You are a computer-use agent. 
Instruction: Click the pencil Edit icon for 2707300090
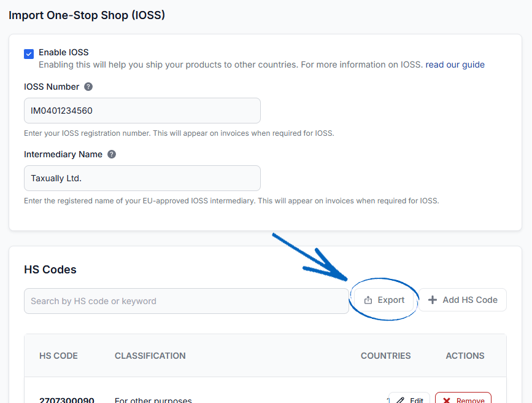point(400,400)
